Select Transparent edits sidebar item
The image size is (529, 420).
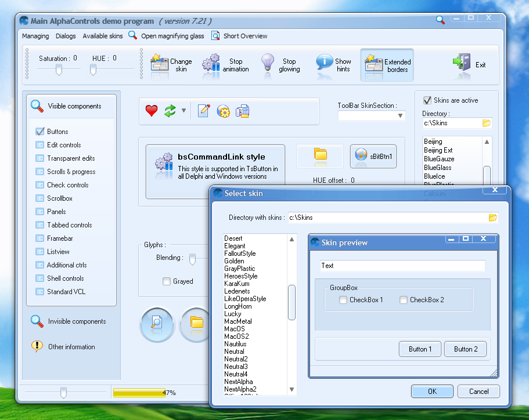point(65,158)
